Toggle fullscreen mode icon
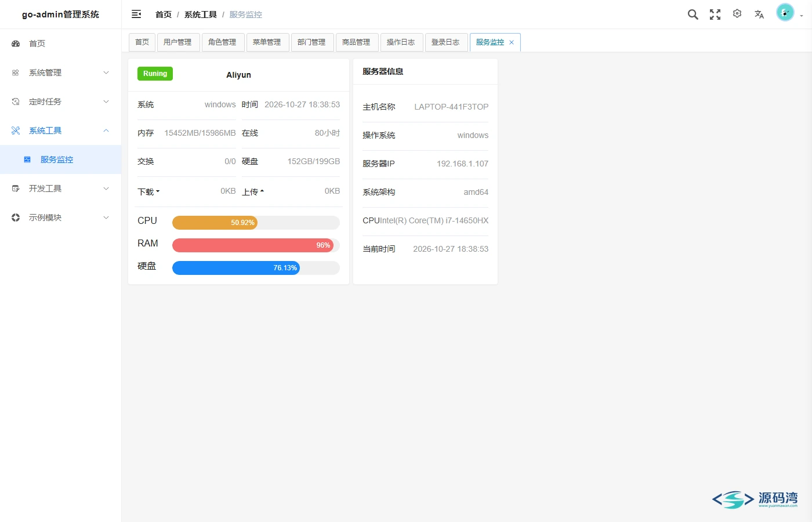812x522 pixels. (715, 14)
